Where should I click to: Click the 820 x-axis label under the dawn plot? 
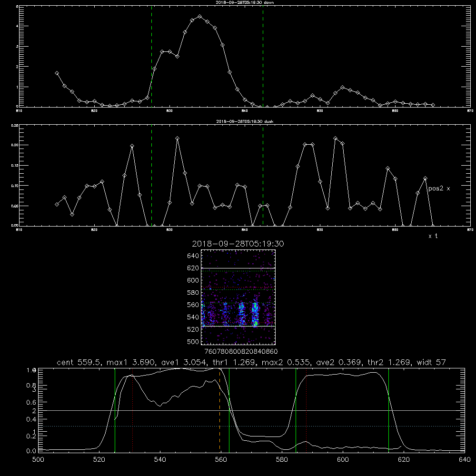[94, 111]
